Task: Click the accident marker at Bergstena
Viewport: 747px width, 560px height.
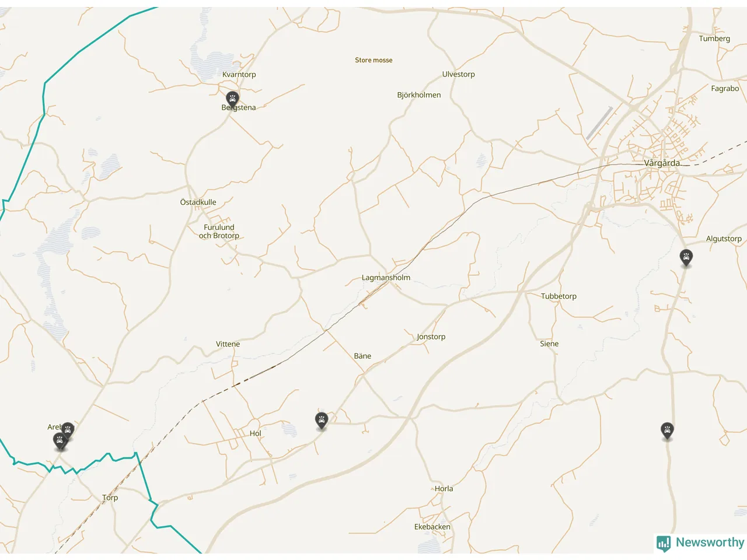Action: (232, 99)
